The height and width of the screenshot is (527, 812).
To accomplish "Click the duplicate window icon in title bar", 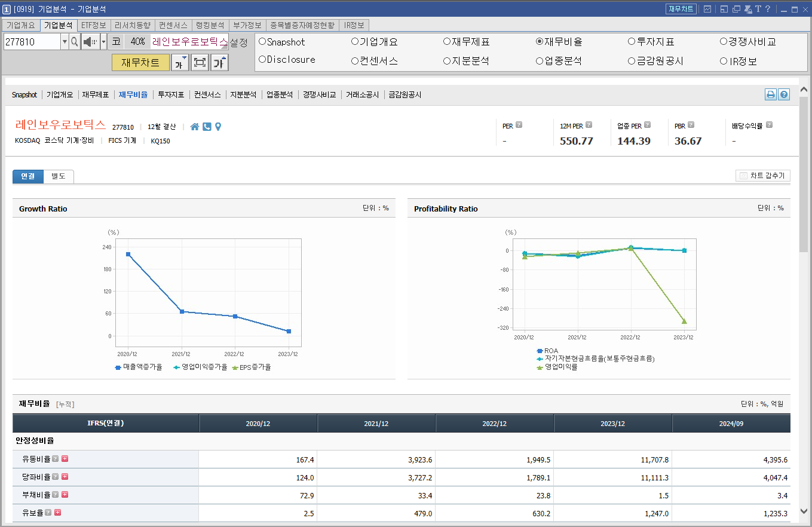I will (x=736, y=9).
